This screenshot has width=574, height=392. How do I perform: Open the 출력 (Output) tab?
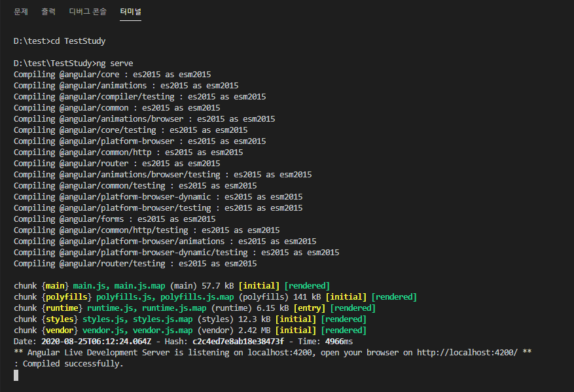tap(48, 12)
